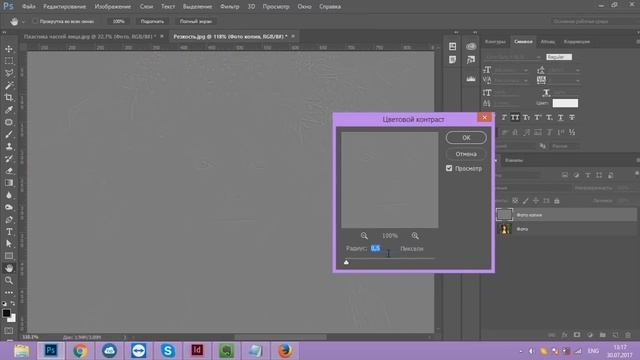Select the Clone Stamp tool

[x=9, y=147]
